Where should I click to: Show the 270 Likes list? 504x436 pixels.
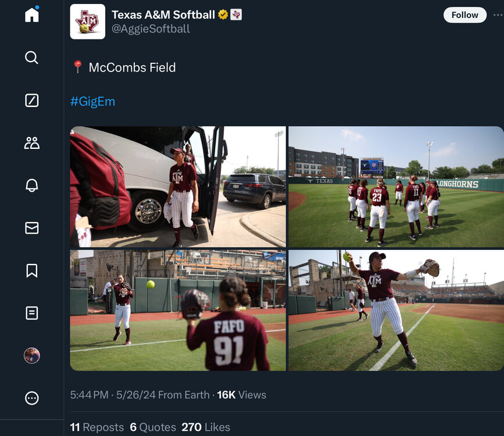click(x=205, y=427)
